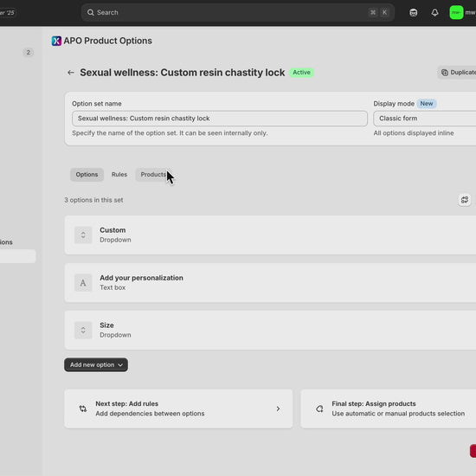Click the APO Product Options logo icon
Screen dimensions: 476x476
(56, 41)
